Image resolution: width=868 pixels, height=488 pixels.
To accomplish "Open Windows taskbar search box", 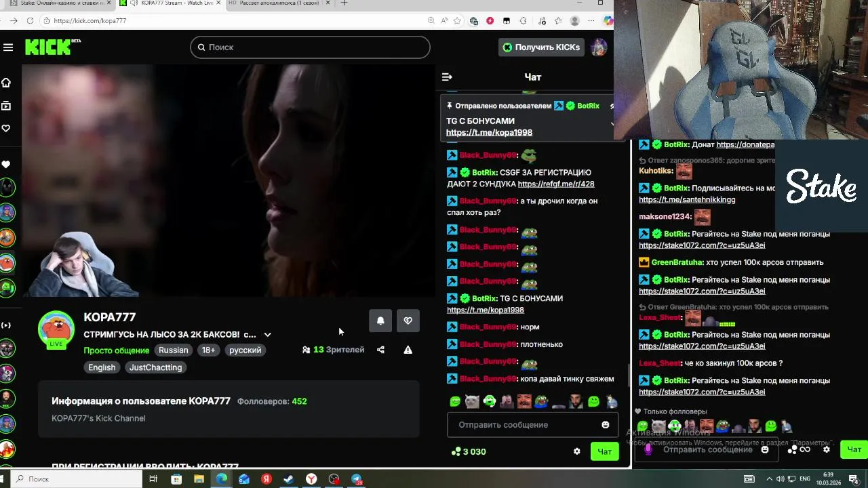I will [x=76, y=479].
